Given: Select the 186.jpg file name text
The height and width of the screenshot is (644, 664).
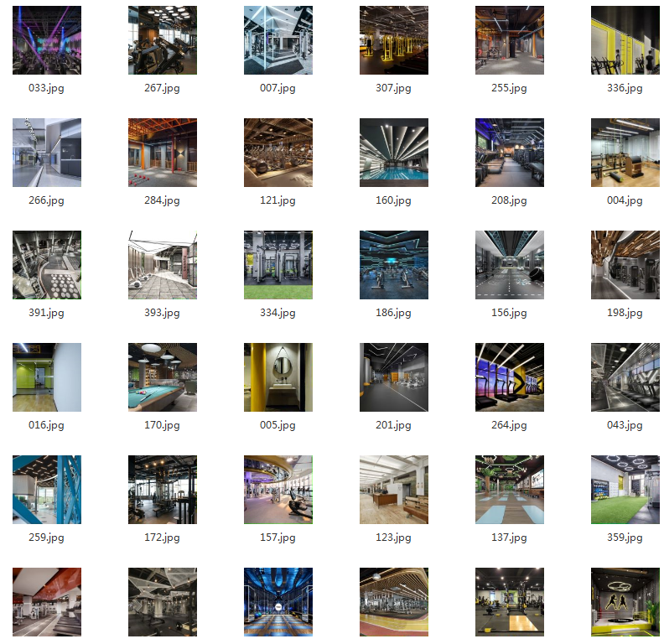Looking at the screenshot, I should click(393, 313).
